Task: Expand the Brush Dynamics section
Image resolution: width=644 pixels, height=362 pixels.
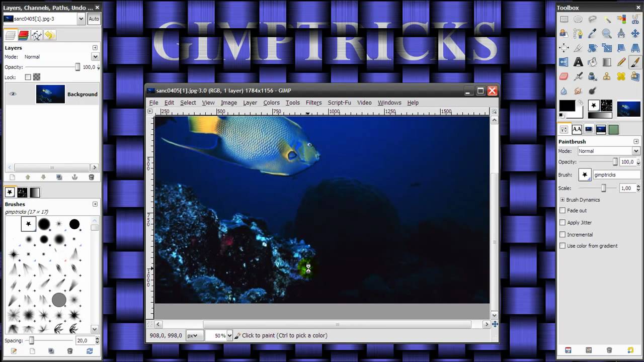Action: click(x=562, y=200)
